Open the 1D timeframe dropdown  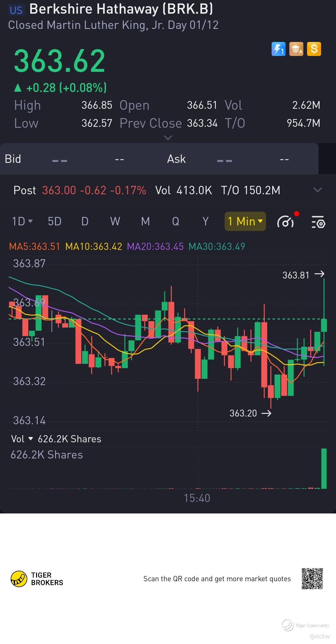[x=22, y=221]
